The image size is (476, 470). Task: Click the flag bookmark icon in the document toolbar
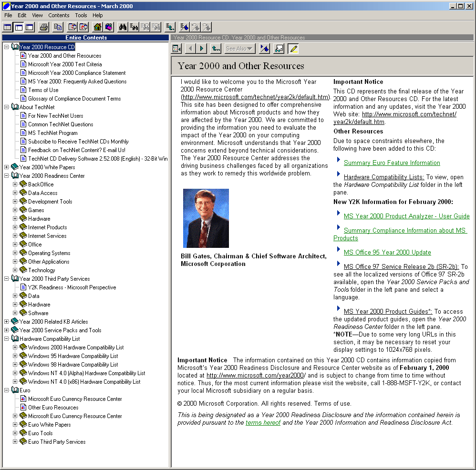(264, 49)
